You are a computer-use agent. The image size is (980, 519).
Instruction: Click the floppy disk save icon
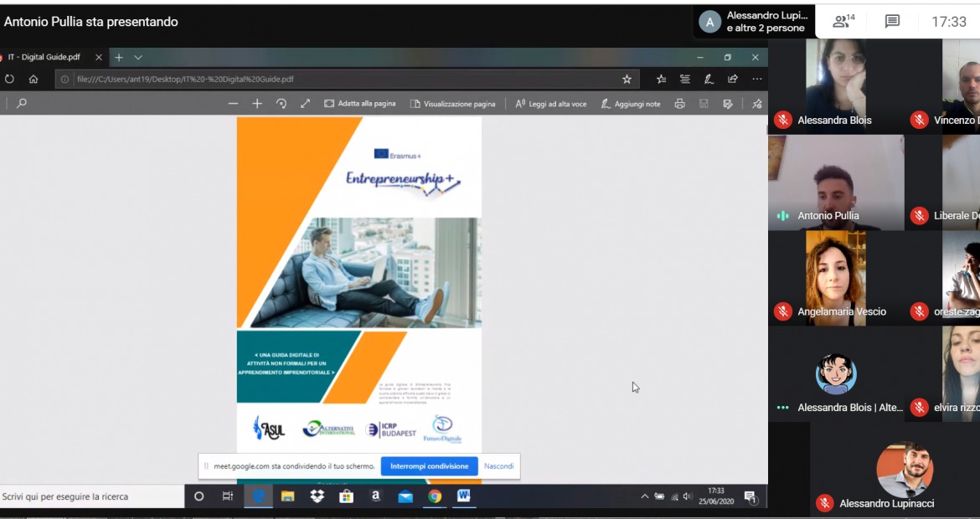(x=704, y=104)
